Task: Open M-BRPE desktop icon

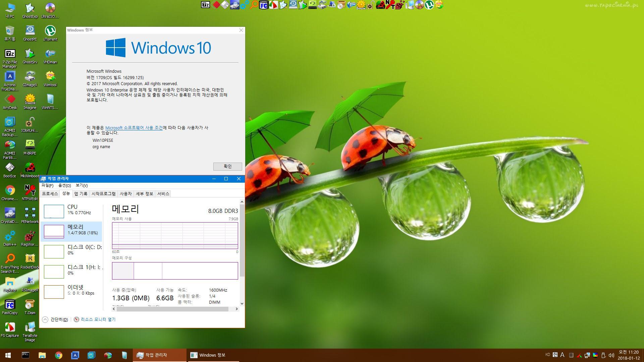Action: pyautogui.click(x=30, y=147)
